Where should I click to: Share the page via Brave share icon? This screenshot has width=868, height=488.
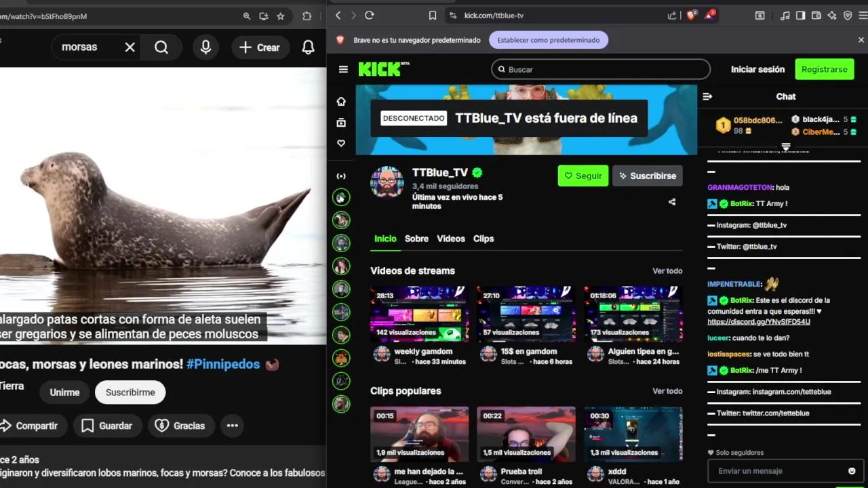click(672, 15)
